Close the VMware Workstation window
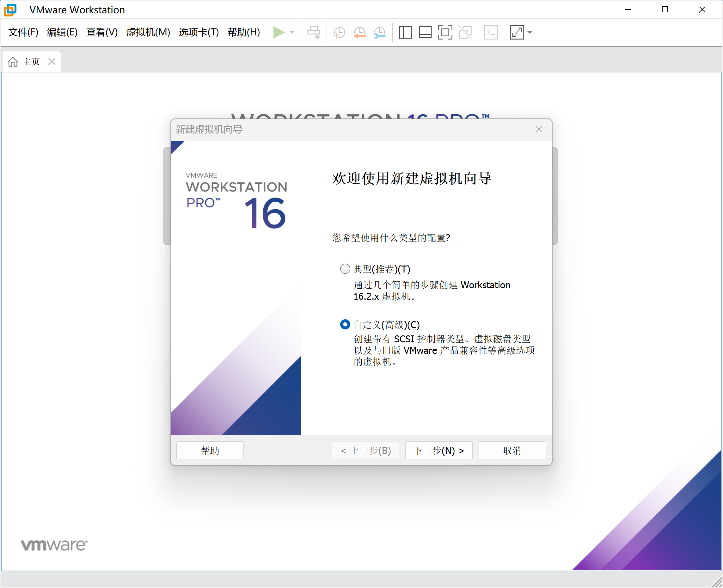This screenshot has height=588, width=723. click(x=702, y=10)
